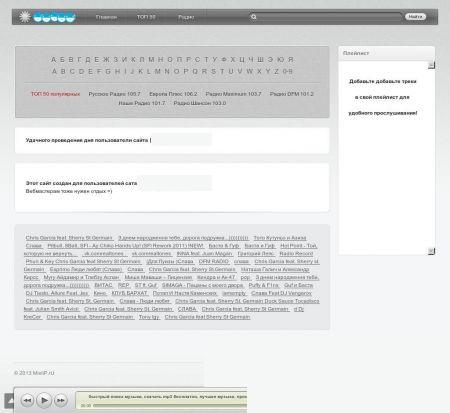Select Cyrillic letter Ф in the alphabet index
This screenshot has height=413, width=450.
coord(224,60)
